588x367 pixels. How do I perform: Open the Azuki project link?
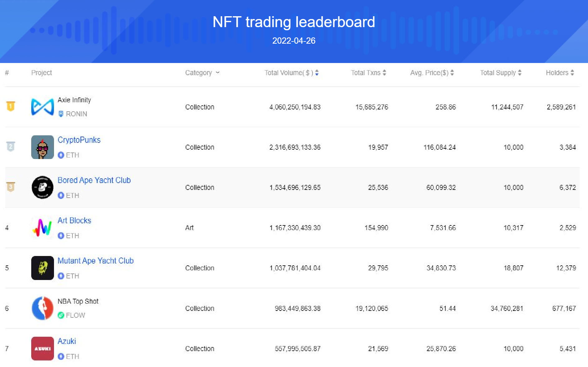click(x=67, y=341)
